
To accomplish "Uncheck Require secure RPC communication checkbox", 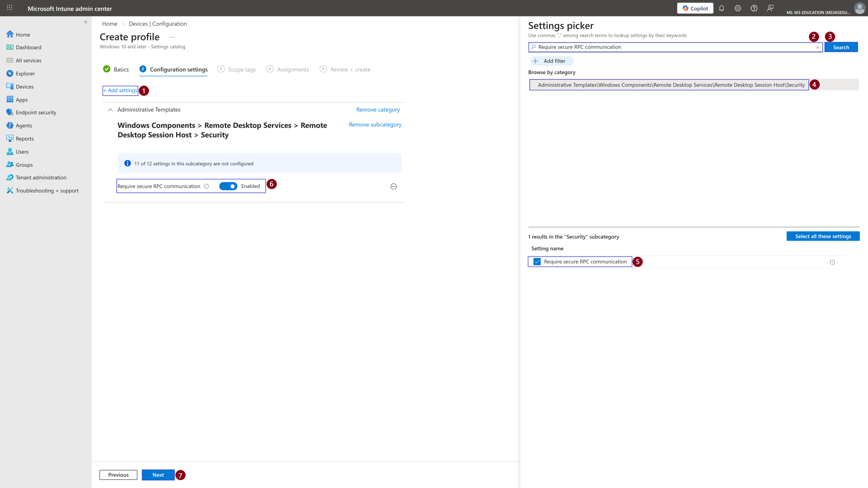I will pyautogui.click(x=537, y=262).
